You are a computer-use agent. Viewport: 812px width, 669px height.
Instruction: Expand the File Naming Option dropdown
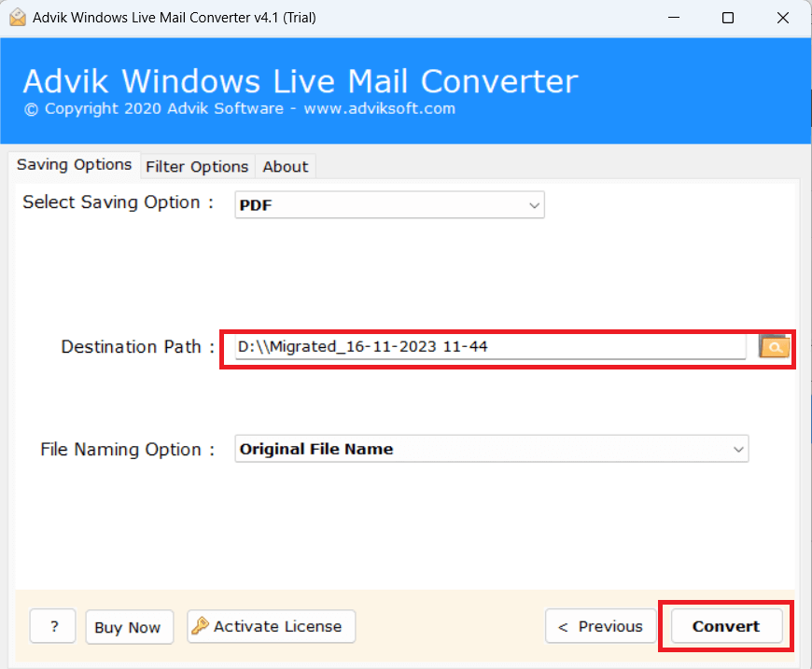click(x=492, y=449)
